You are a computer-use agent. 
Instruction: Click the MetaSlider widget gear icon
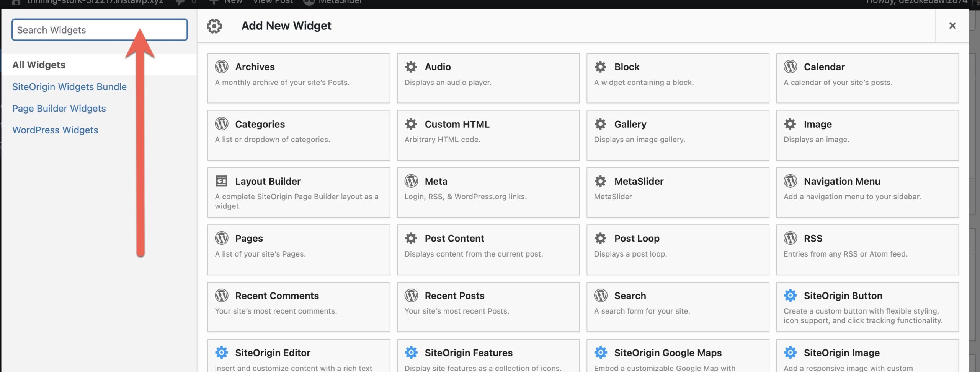tap(600, 181)
